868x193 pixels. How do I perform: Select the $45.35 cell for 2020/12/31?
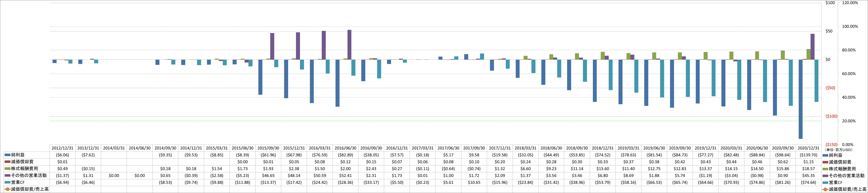click(809, 176)
